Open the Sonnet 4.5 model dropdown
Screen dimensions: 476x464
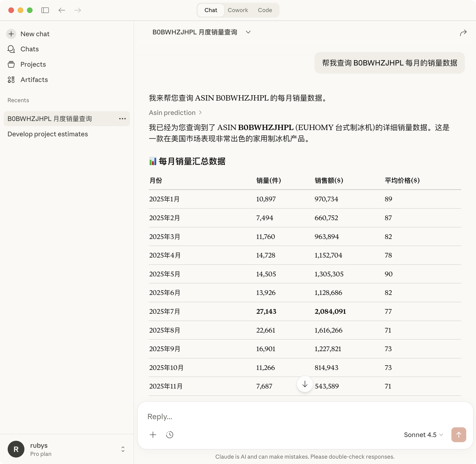(423, 435)
